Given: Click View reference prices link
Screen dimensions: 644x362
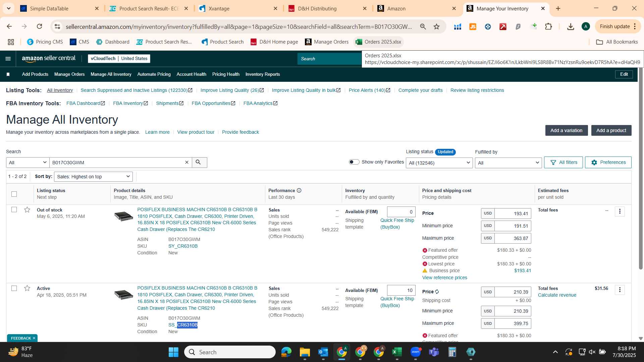Looking at the screenshot, I should (x=445, y=278).
